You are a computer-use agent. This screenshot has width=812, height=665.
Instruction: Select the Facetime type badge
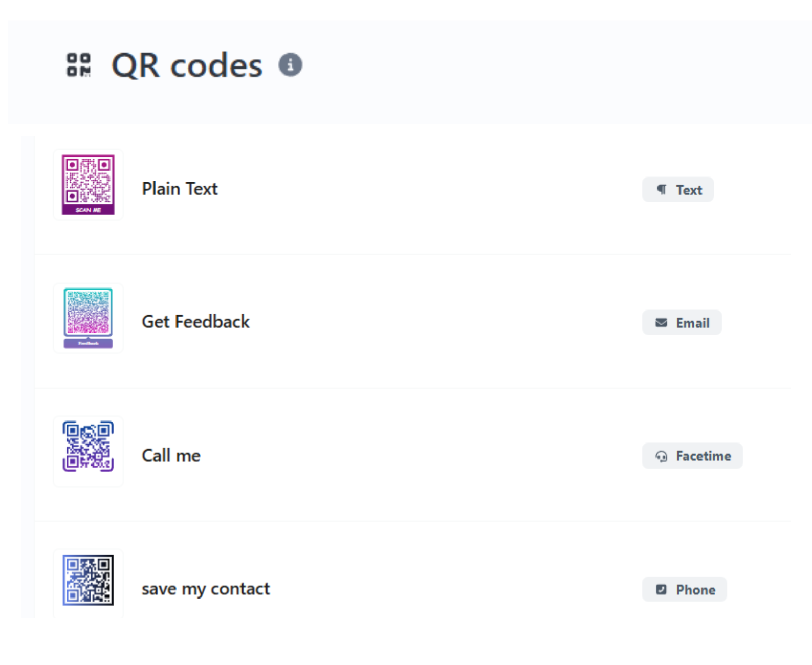[692, 456]
